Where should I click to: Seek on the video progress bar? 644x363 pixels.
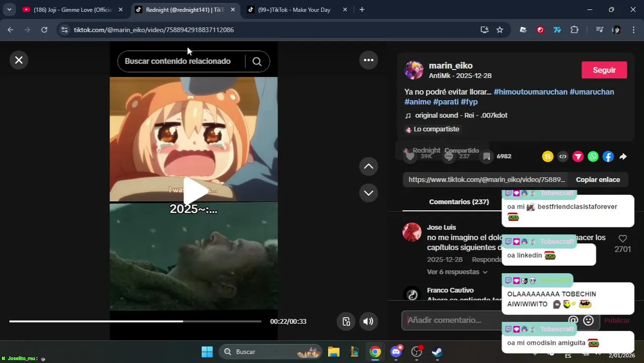[x=135, y=321]
